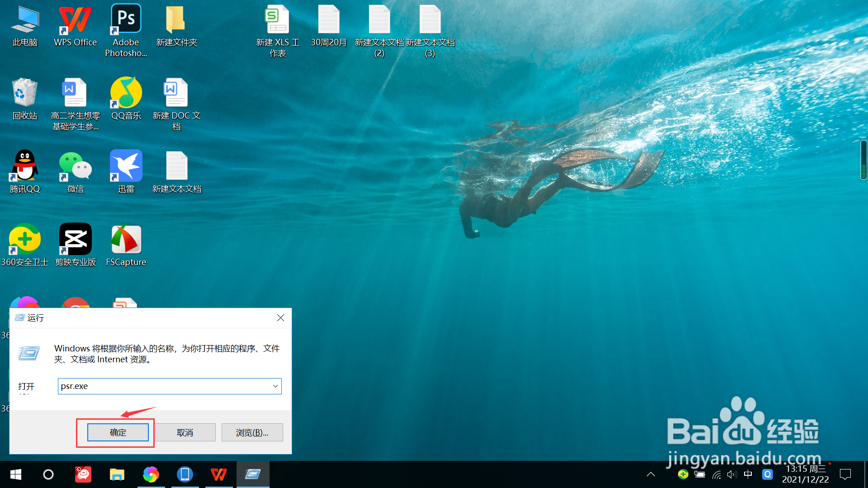Select the 迅雷 Thunder desktop shortcut
Image resolution: width=868 pixels, height=488 pixels.
point(126,172)
